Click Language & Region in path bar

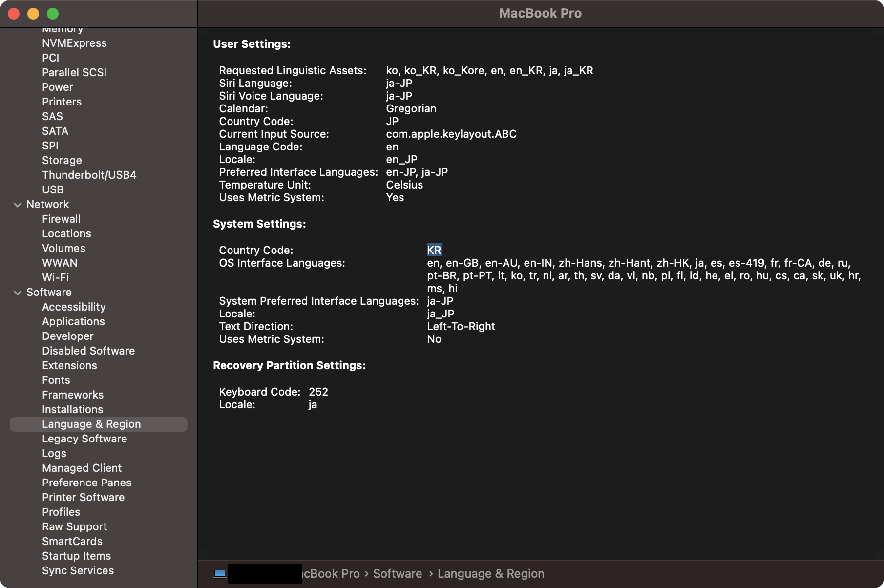tap(491, 574)
